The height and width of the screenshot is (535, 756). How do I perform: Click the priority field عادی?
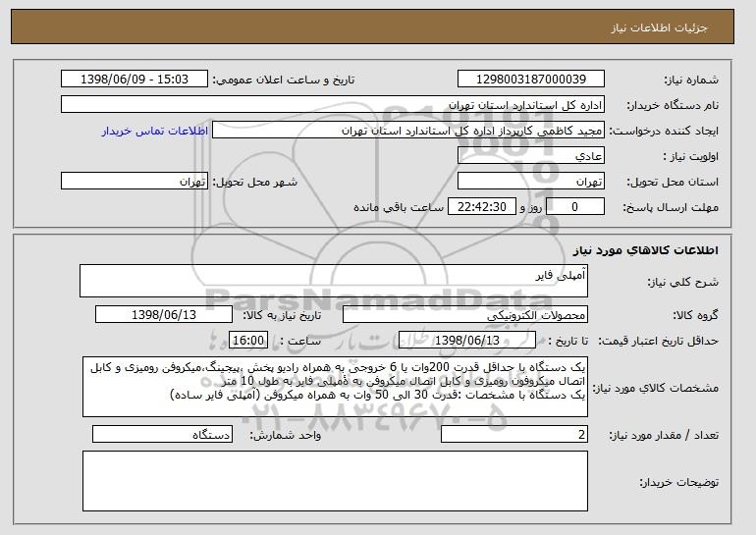[x=531, y=156]
